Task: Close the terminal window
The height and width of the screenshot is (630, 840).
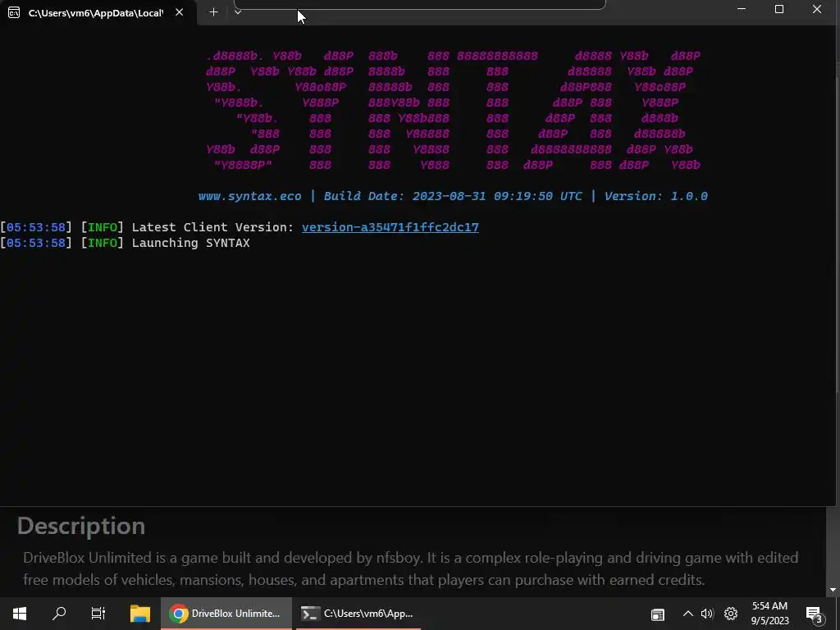Action: coord(817,9)
